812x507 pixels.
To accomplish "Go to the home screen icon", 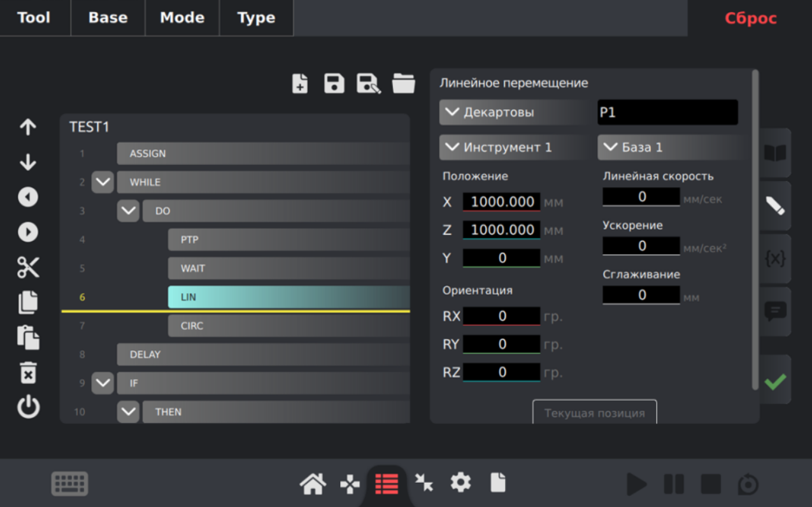I will tap(313, 484).
